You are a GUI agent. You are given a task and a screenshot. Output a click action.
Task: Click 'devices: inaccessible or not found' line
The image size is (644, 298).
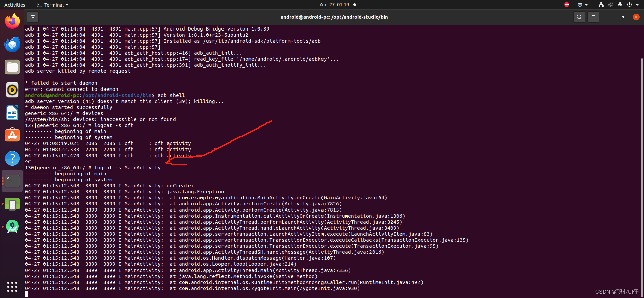(100, 119)
